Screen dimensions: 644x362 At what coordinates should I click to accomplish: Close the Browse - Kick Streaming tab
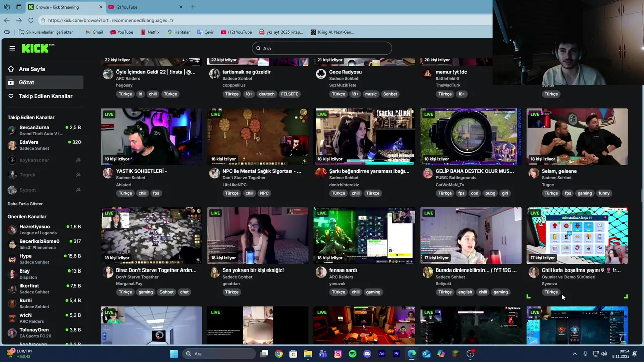pyautogui.click(x=100, y=7)
